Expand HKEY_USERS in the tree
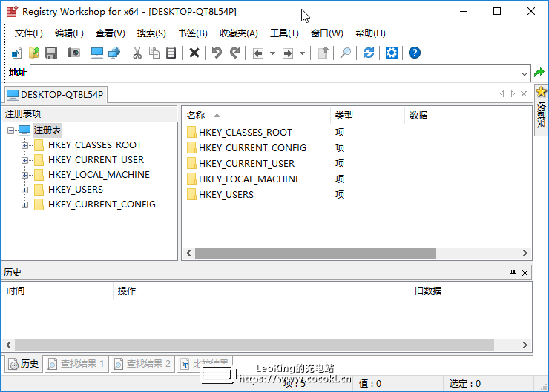This screenshot has width=549, height=392. pos(24,190)
